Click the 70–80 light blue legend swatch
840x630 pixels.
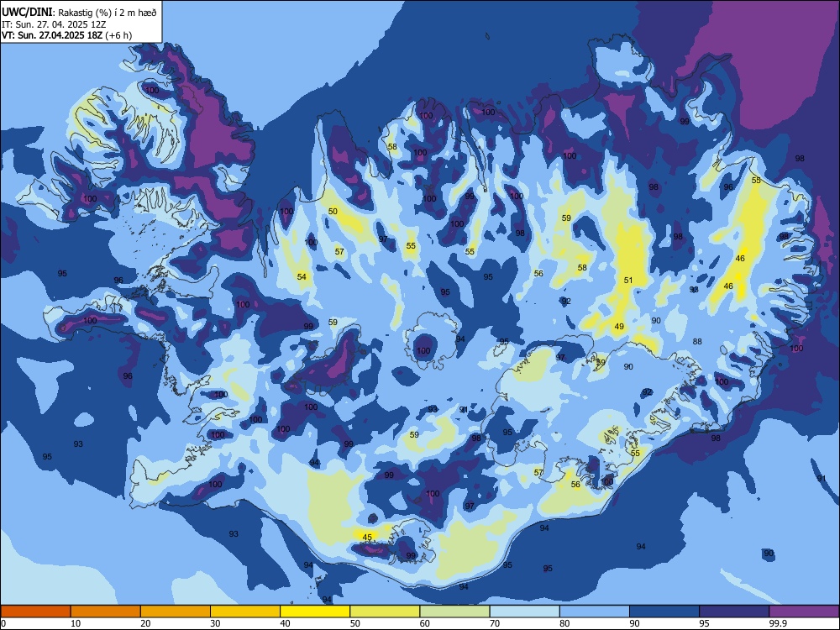pyautogui.click(x=525, y=612)
